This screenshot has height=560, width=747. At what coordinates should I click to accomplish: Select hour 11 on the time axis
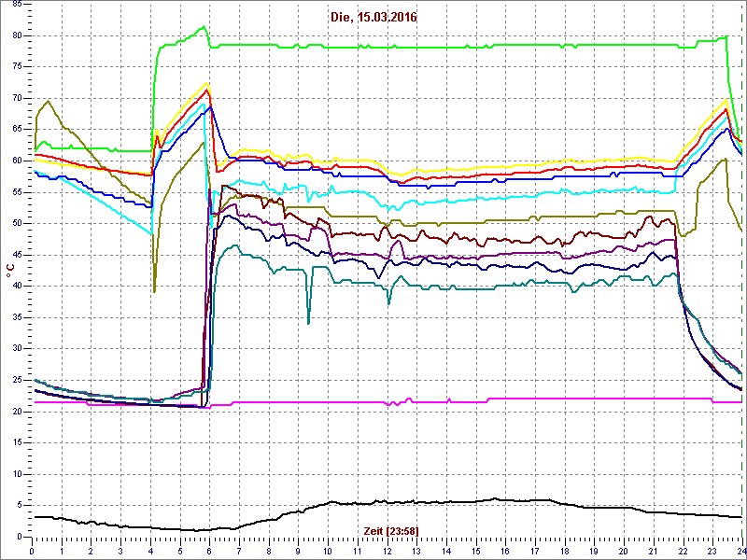[358, 550]
